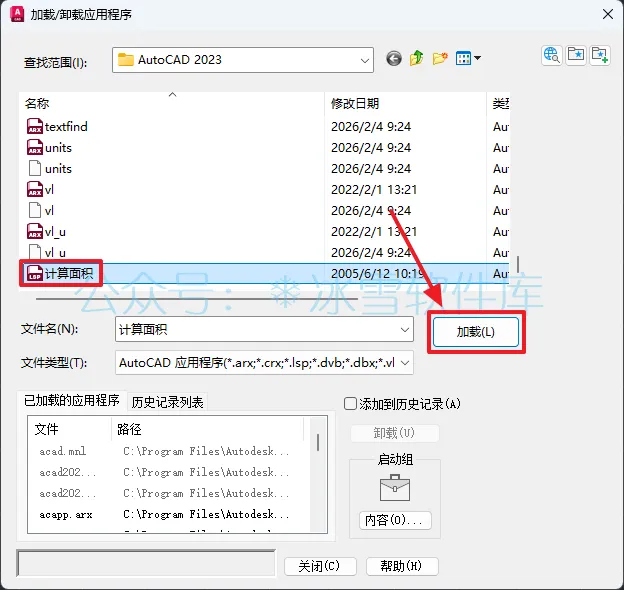Open the Views menu icon
Viewport: 624px width, 590px height.
(x=468, y=58)
